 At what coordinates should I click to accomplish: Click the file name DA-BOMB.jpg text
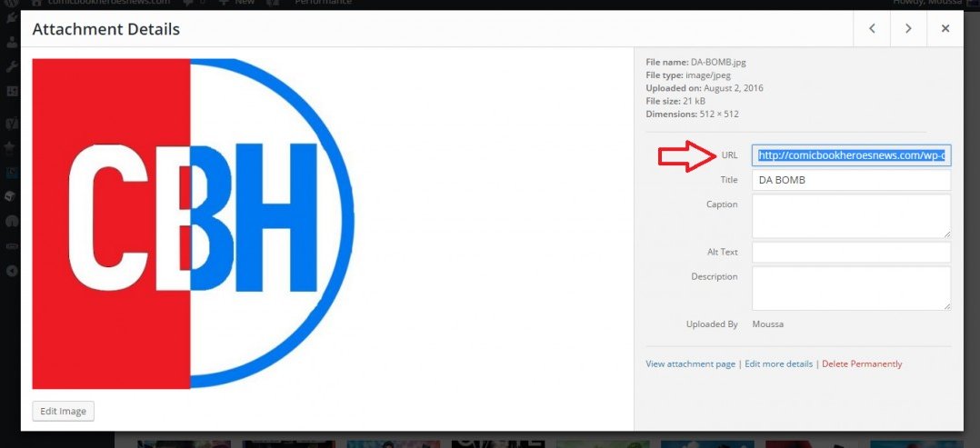718,62
